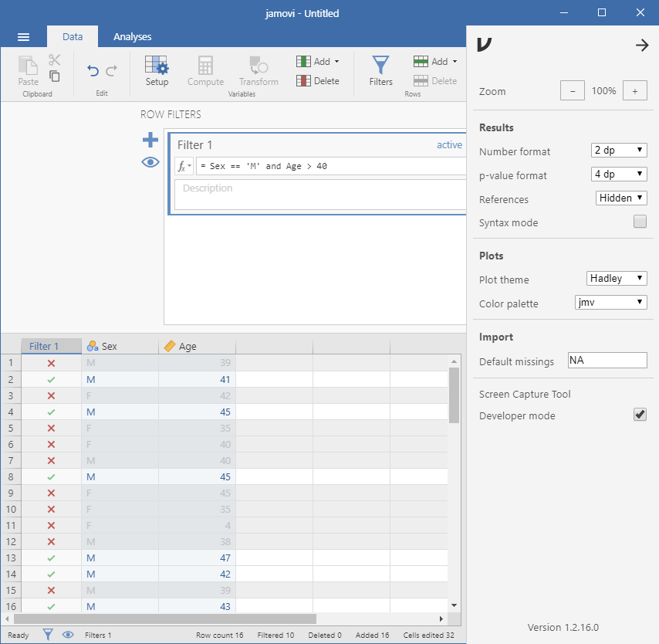Click the Undo arrow icon
This screenshot has height=644, width=659.
(93, 71)
